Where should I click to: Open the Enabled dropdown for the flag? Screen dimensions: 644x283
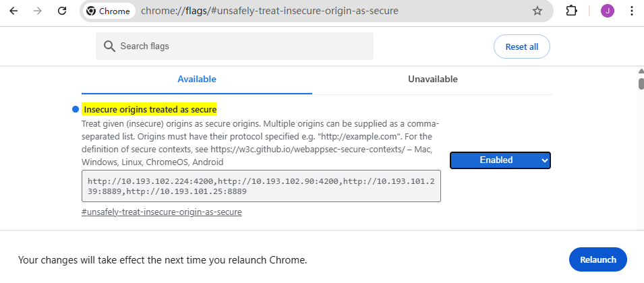point(500,160)
